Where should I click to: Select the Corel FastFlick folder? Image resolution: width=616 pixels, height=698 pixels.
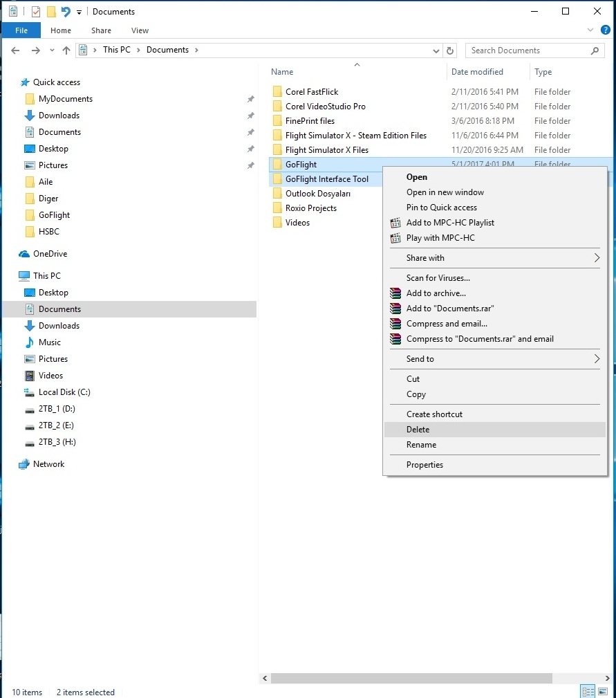(x=312, y=92)
